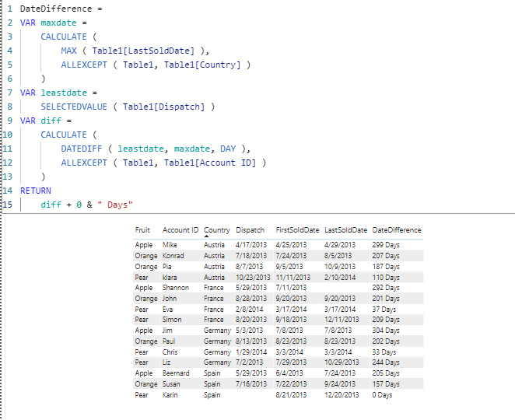This screenshot has width=515, height=420.
Task: Click the dispatch date 4/17/2013
Action: coord(251,245)
